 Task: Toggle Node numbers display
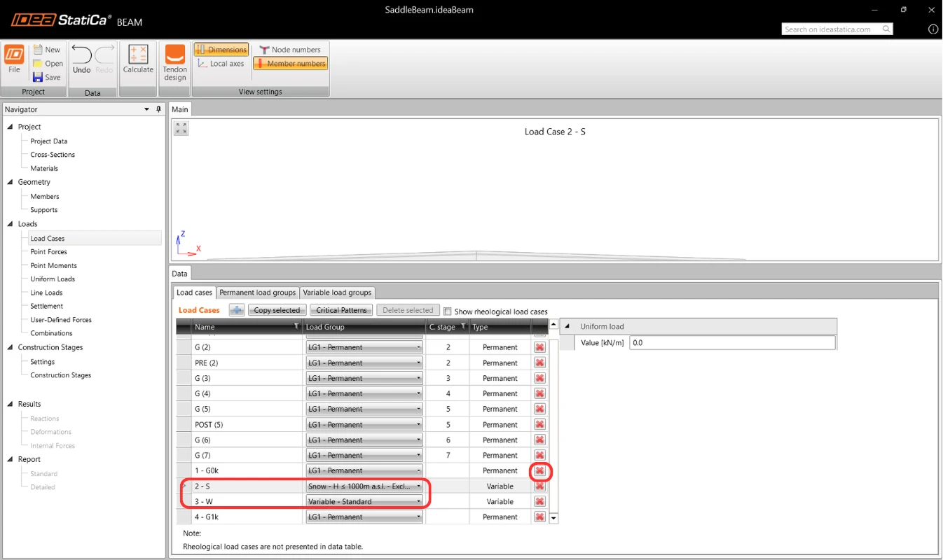tap(290, 50)
